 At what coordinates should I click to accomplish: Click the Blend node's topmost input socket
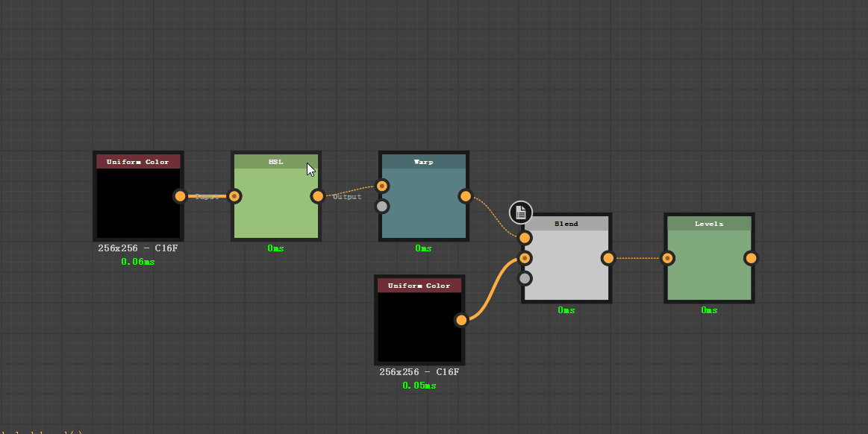coord(525,237)
